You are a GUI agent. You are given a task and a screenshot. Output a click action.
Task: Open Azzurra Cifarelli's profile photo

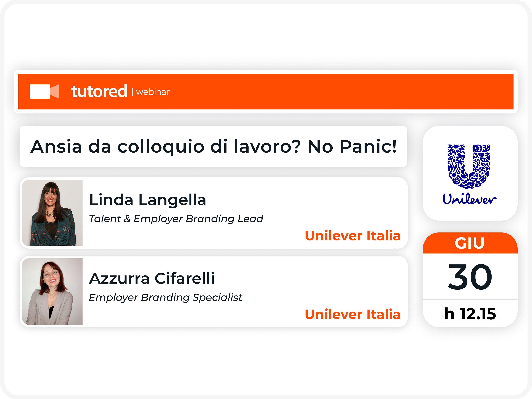52,292
